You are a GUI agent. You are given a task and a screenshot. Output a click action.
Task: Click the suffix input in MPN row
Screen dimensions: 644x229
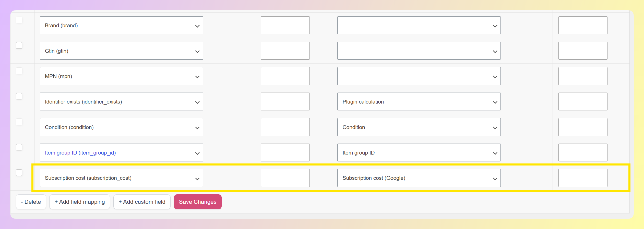point(583,76)
